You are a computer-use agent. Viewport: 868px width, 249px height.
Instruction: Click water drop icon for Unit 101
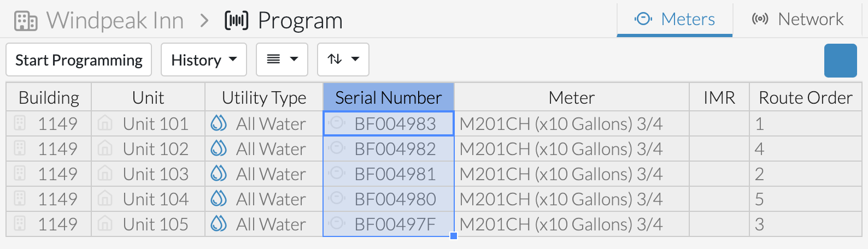click(219, 123)
